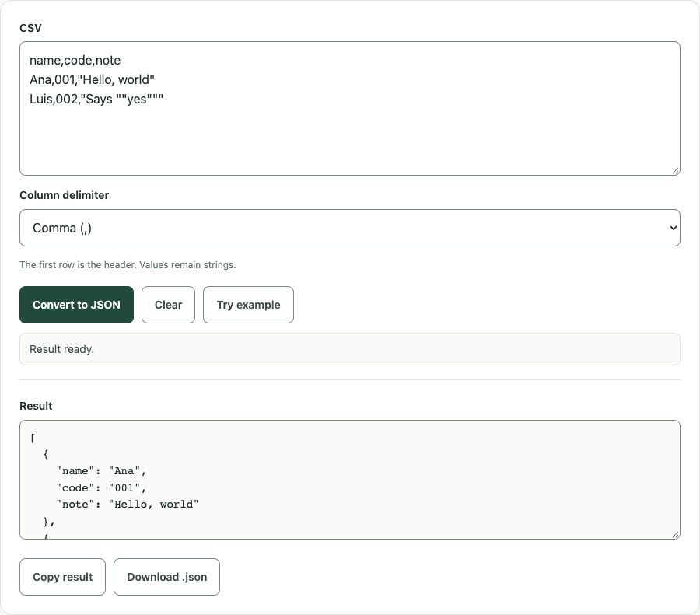Click the Column delimiter label
The width and height of the screenshot is (700, 615).
(x=65, y=195)
